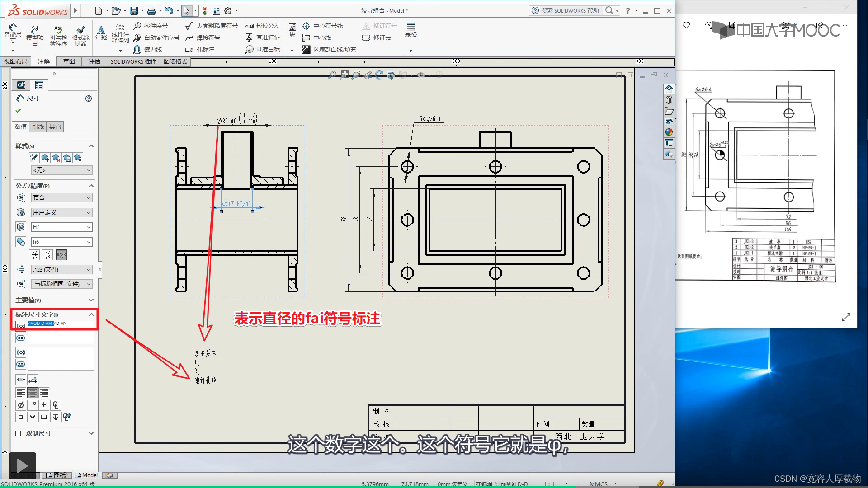Enable the Dual Dimension (双制尺寸) checkbox
Image resolution: width=868 pixels, height=488 pixels.
[x=19, y=433]
